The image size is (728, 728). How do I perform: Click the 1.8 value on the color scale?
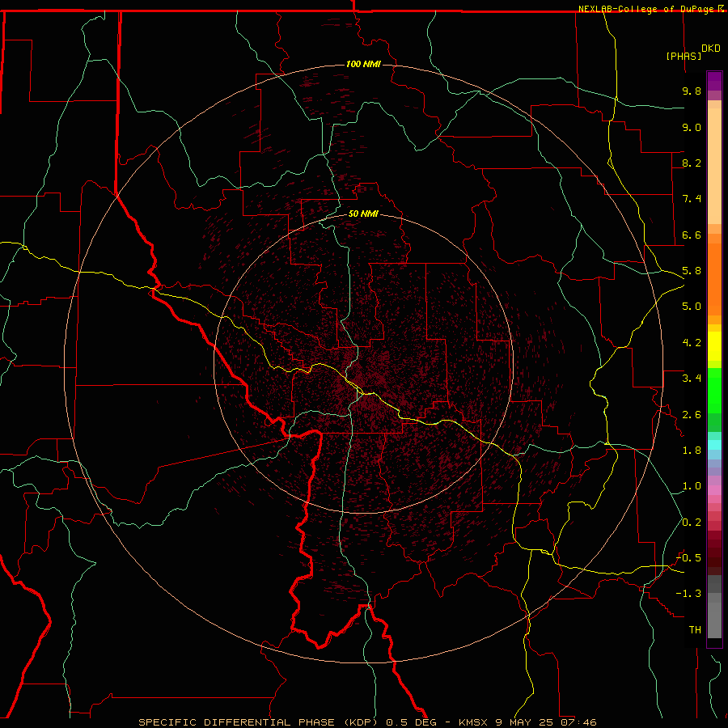click(692, 451)
